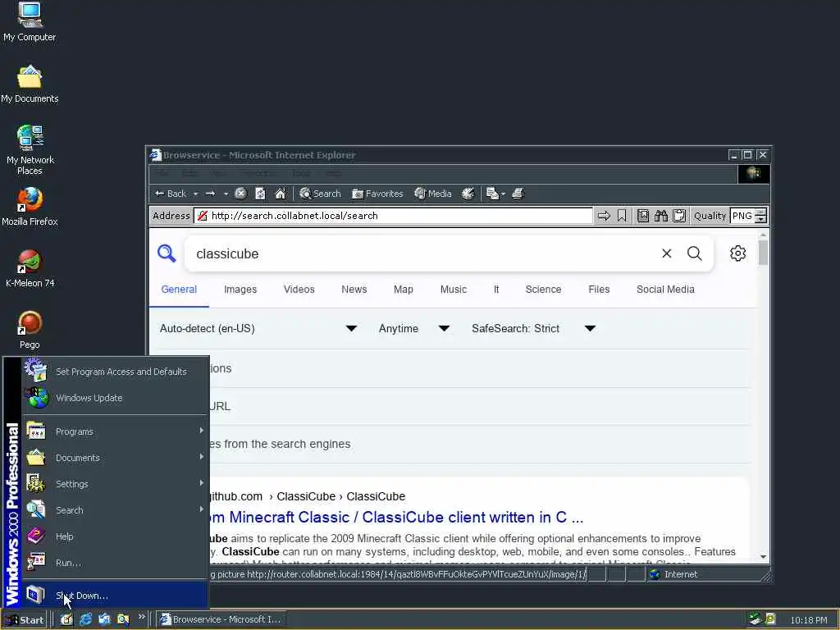840x630 pixels.
Task: Click Internet Explorer quick launch icon
Action: pyautogui.click(x=85, y=619)
